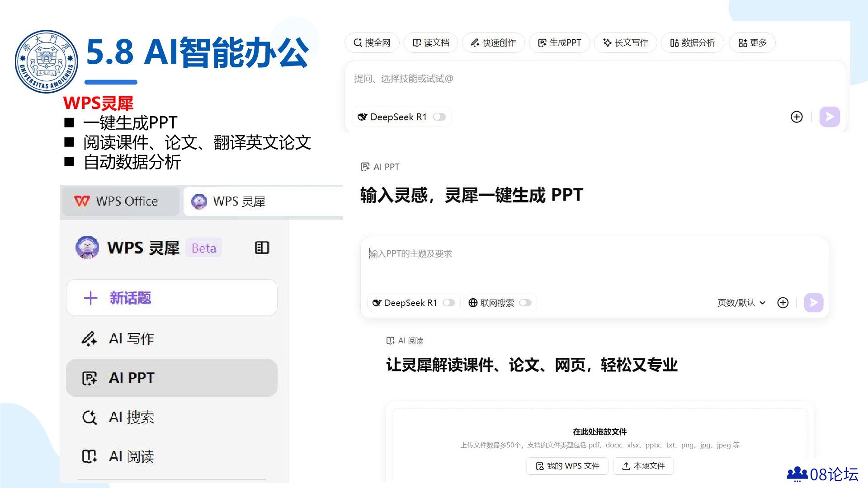
Task: Click the DeepSeek whale icon in top box
Action: 363,117
